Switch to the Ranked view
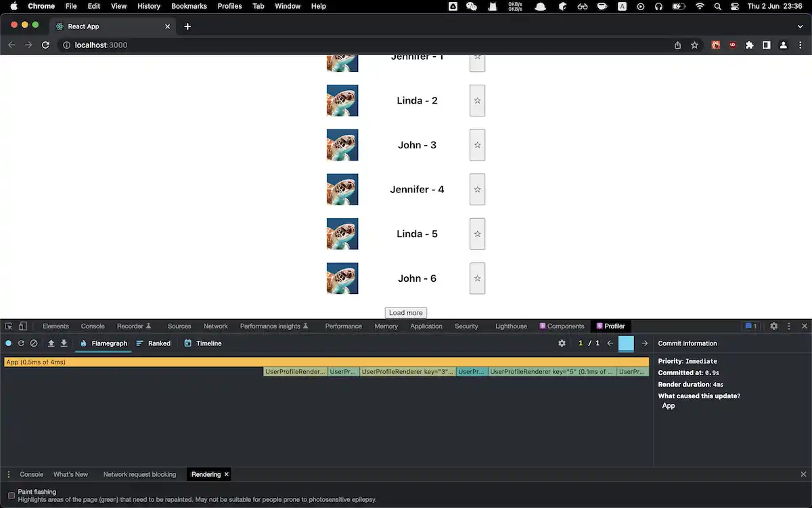This screenshot has height=508, width=812. click(x=153, y=343)
